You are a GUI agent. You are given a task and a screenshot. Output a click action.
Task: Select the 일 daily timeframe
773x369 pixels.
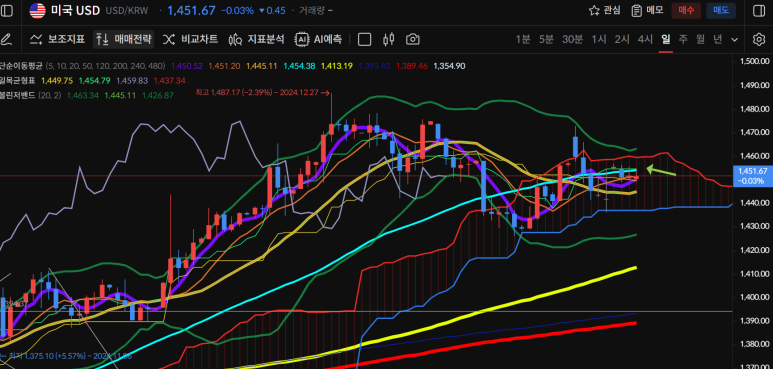666,39
